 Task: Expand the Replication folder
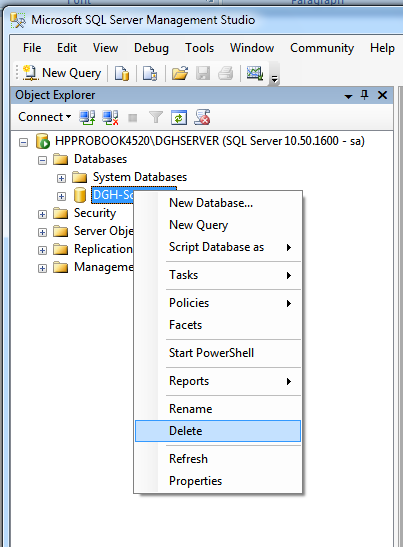43,250
